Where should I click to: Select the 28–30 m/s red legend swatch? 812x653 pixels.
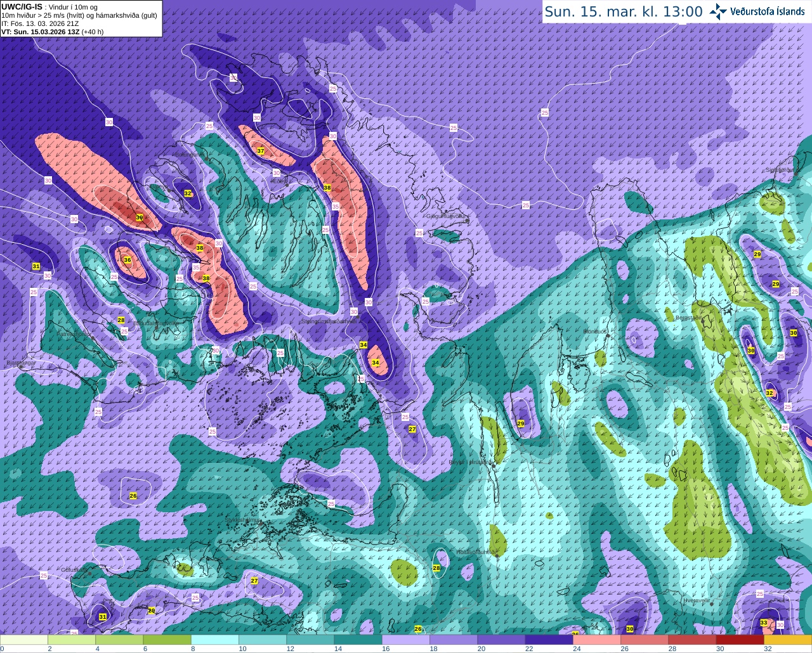point(692,640)
